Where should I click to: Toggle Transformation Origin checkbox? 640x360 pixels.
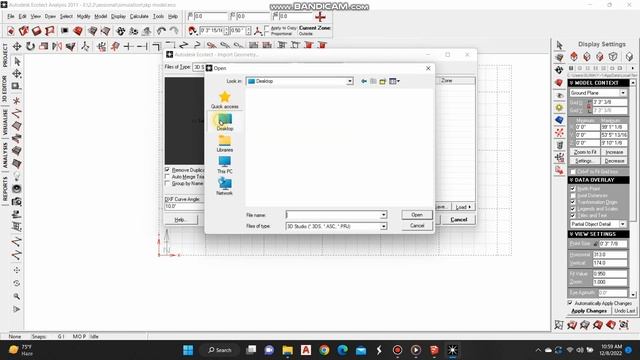[573, 202]
